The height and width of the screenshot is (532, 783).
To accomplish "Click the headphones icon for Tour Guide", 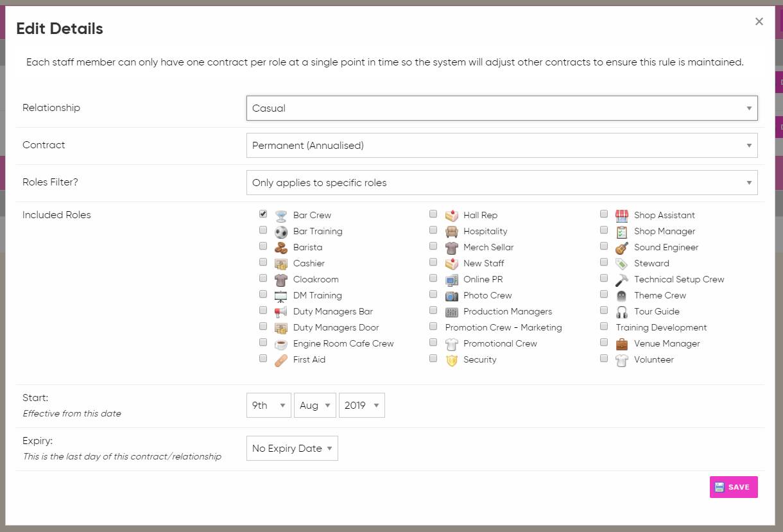I will (621, 312).
